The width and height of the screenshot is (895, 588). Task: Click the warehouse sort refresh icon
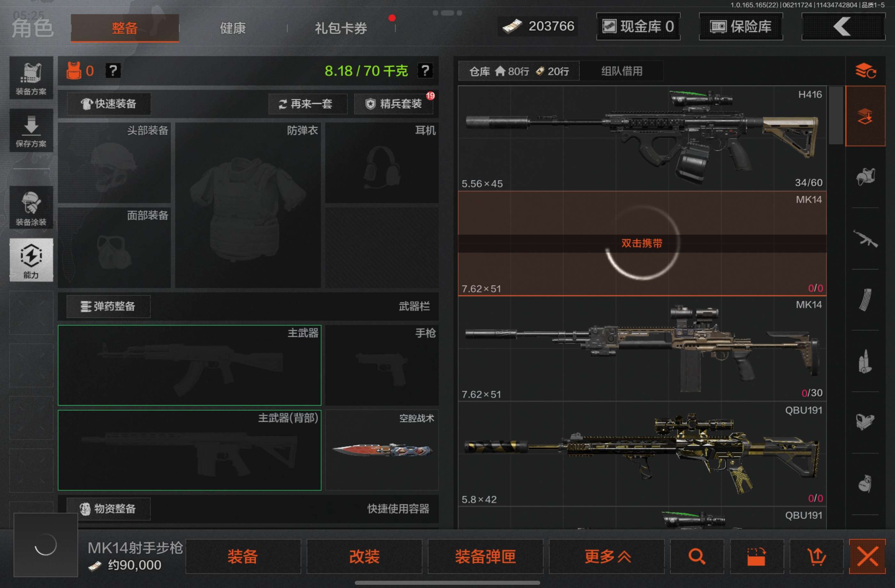[865, 70]
